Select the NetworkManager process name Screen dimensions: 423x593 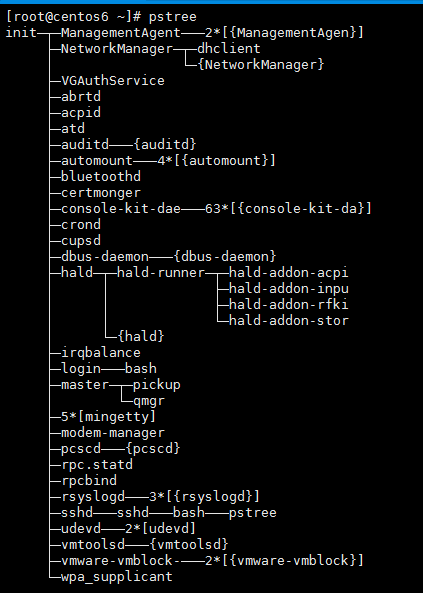point(117,49)
